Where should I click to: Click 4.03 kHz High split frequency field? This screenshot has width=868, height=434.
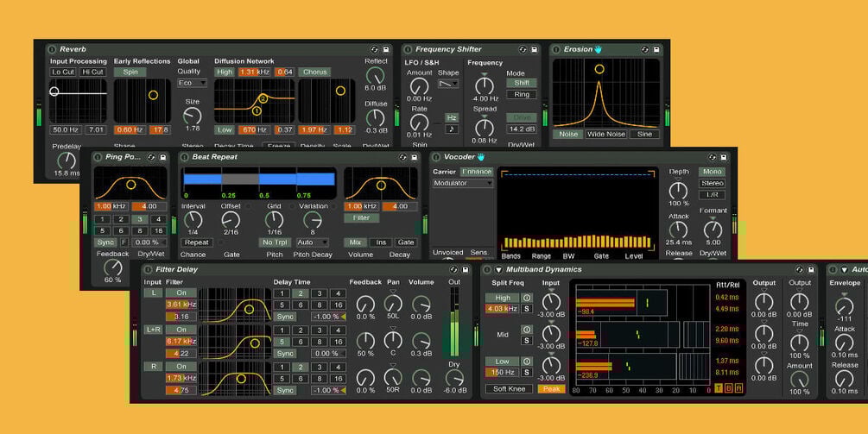[502, 309]
